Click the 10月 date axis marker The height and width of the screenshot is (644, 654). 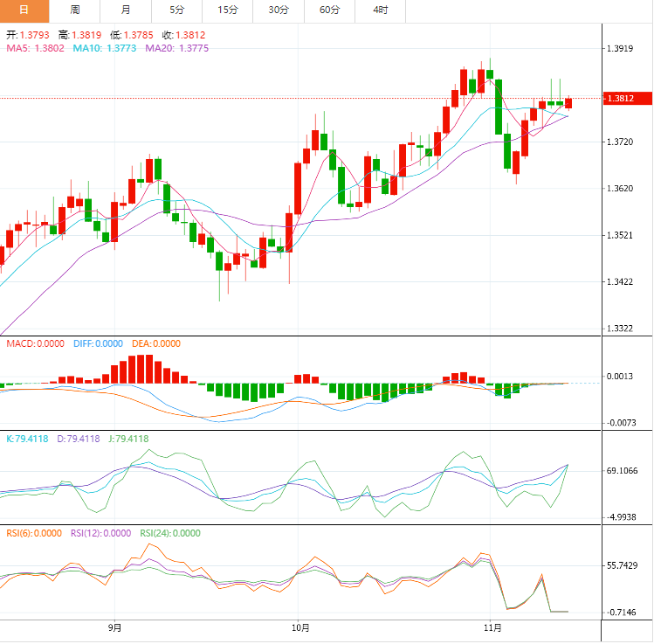(299, 627)
